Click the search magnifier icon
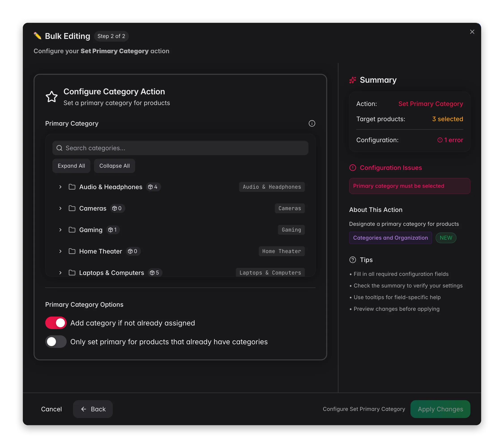504x448 pixels. tap(60, 148)
